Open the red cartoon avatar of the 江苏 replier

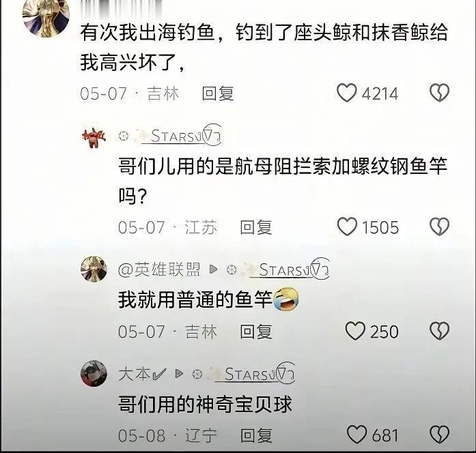point(94,137)
